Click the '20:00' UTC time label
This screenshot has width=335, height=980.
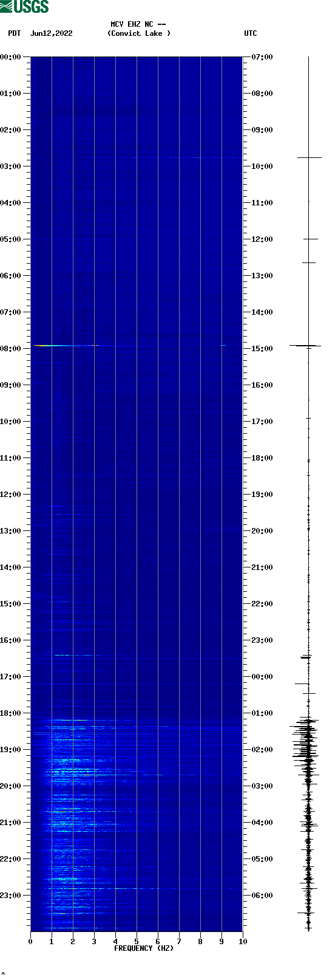pyautogui.click(x=262, y=531)
